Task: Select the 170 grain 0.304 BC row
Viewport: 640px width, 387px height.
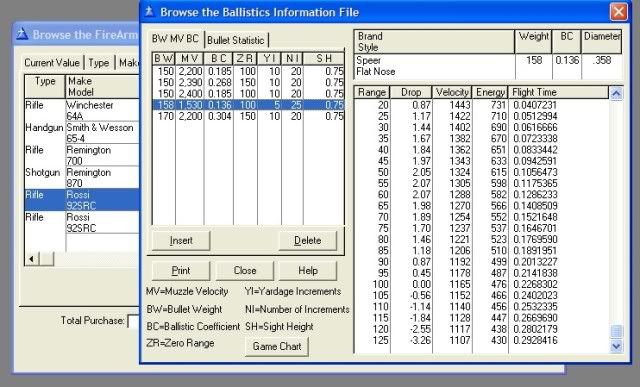Action: tap(249, 116)
